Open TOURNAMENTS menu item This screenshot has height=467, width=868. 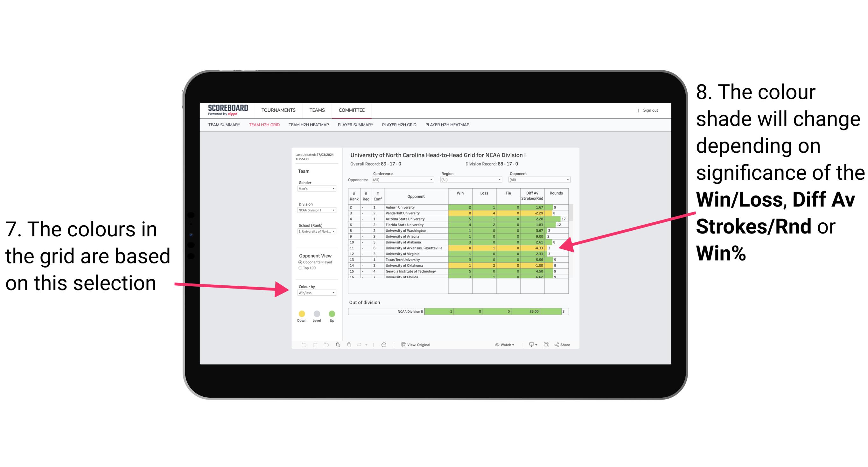coord(278,110)
